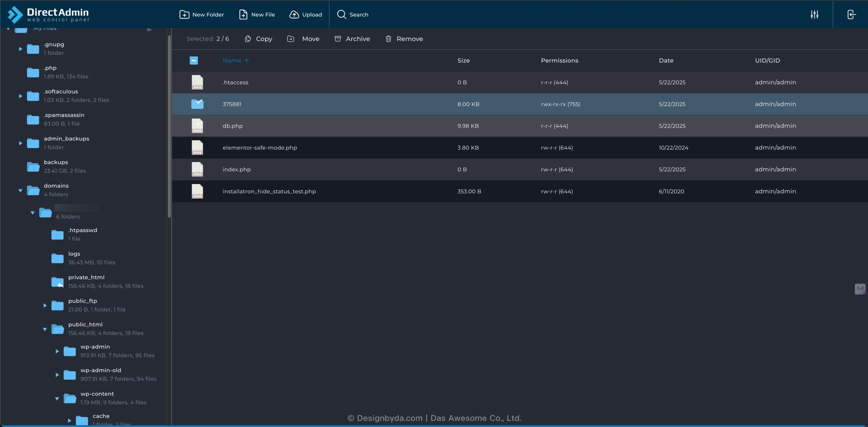Image resolution: width=868 pixels, height=427 pixels.
Task: Click the file tree vertical scrollbar
Action: coord(169,126)
